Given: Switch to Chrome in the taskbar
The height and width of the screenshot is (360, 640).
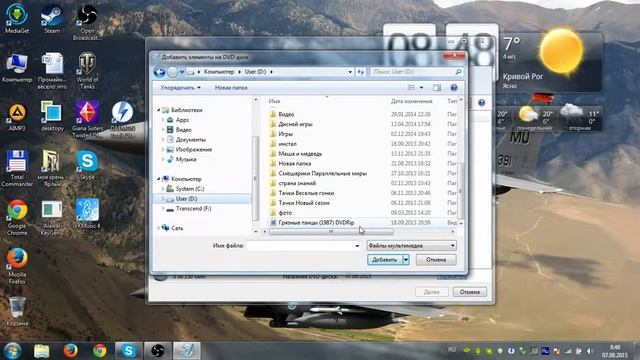Looking at the screenshot, I should pyautogui.click(x=99, y=351).
